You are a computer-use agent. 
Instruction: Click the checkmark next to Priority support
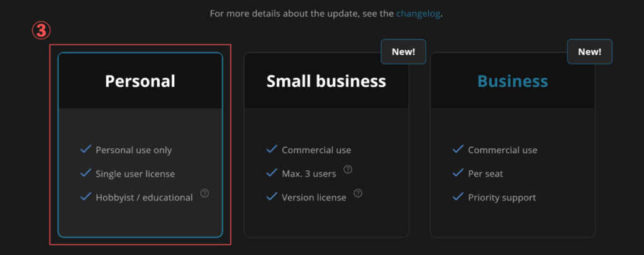458,197
